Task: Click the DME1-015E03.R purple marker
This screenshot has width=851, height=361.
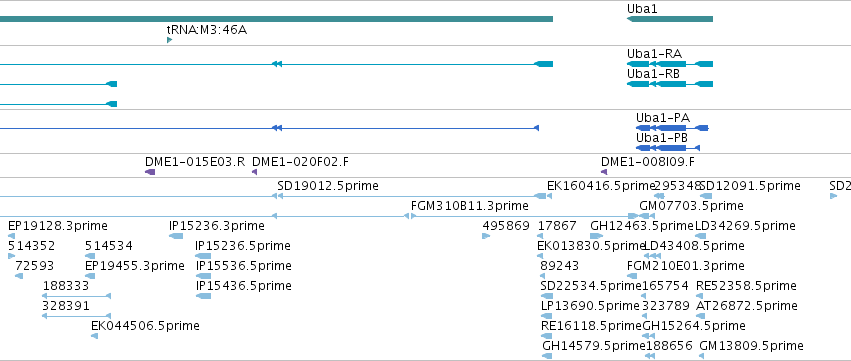Action: point(150,172)
